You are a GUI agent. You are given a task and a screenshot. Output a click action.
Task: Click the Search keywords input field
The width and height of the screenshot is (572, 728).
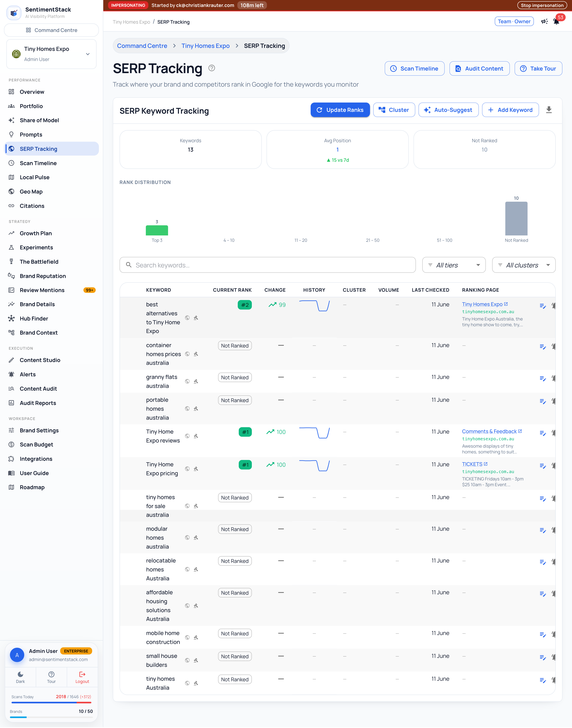pos(268,265)
